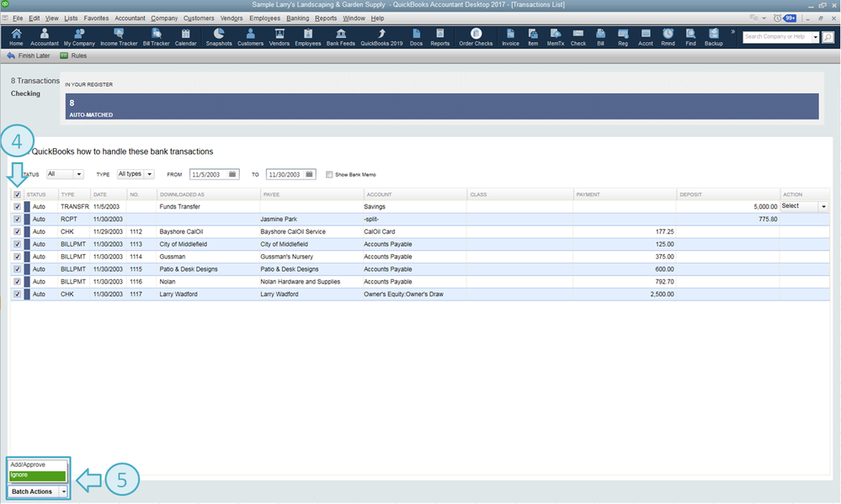Open the Item list icon
The image size is (841, 504).
pos(533,37)
